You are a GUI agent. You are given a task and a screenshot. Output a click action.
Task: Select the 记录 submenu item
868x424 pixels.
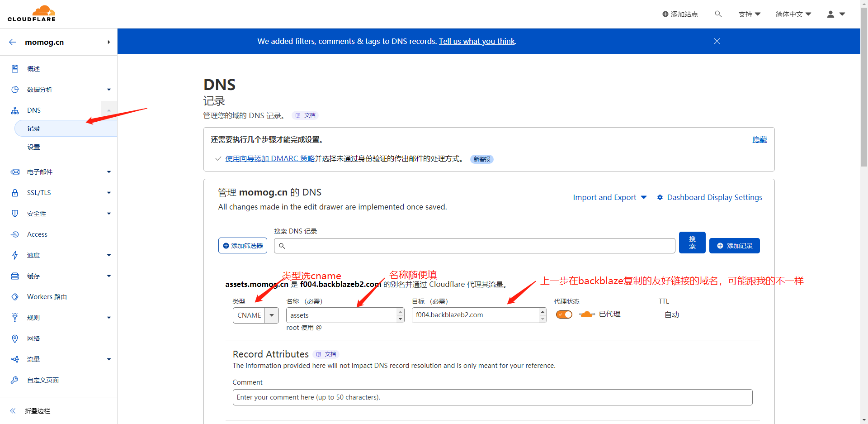click(66, 129)
